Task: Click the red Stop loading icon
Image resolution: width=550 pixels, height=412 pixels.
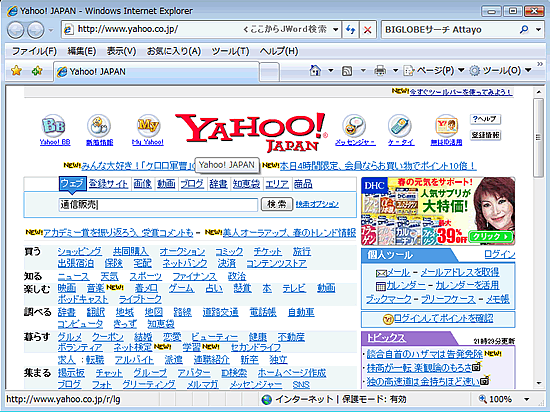Action: tap(367, 30)
